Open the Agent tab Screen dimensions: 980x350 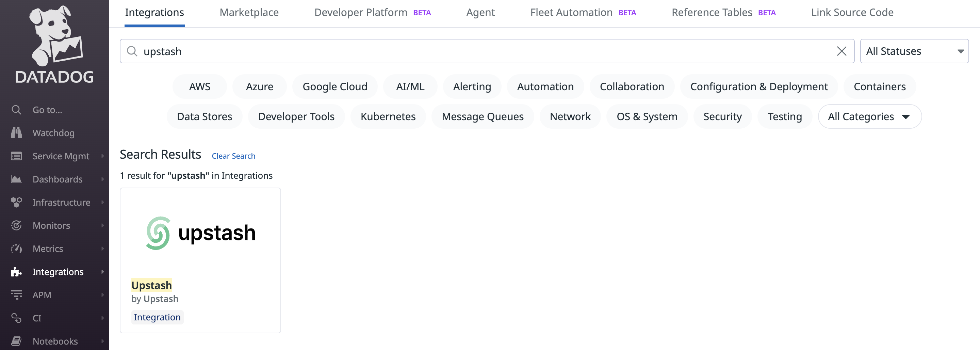pos(480,13)
